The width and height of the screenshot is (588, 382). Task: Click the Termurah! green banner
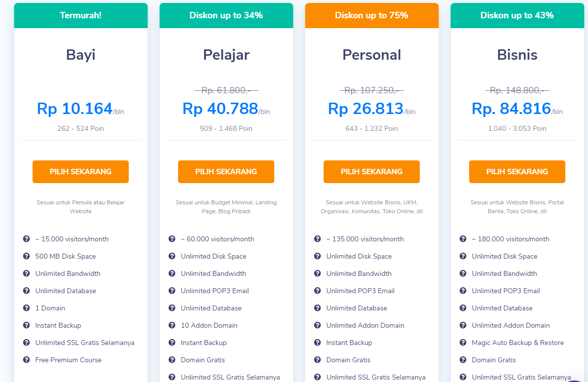click(80, 15)
